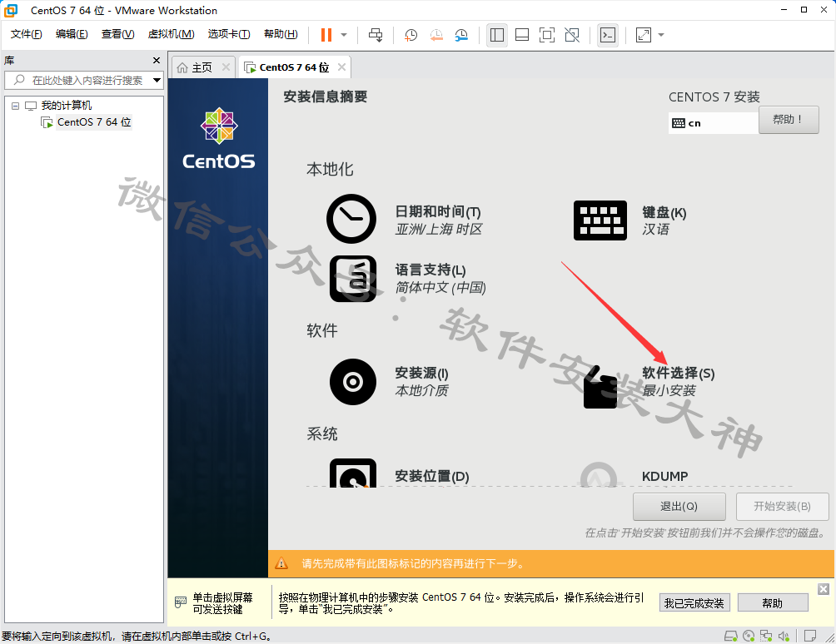
Task: Click the stretch guest display icon
Action: [x=644, y=35]
